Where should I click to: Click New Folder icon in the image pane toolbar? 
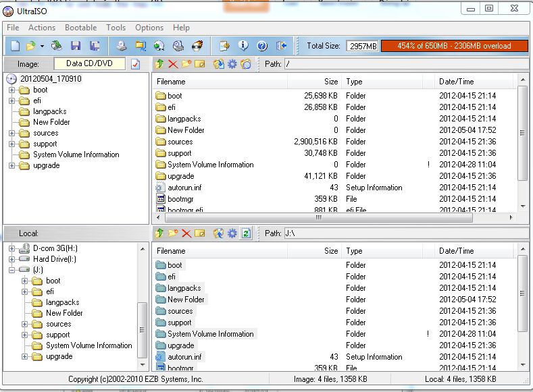[186, 64]
